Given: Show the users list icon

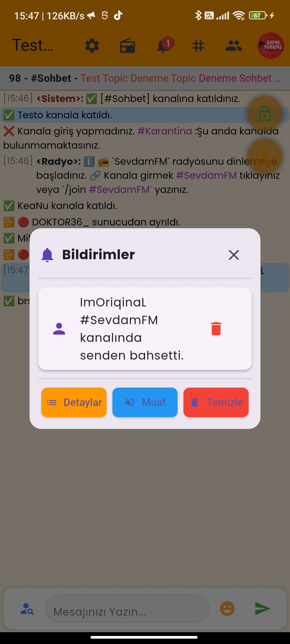Looking at the screenshot, I should point(234,46).
